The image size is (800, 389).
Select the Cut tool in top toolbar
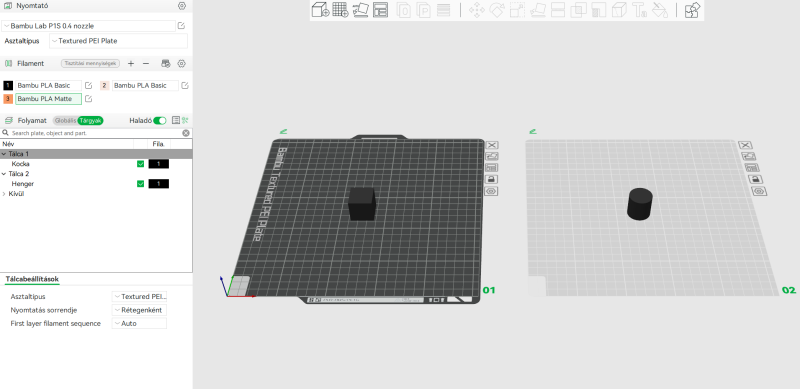558,10
